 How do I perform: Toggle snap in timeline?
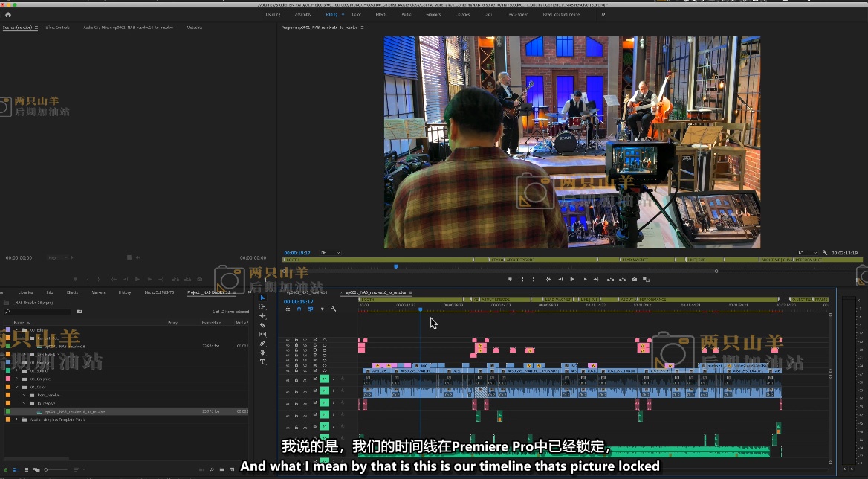[x=299, y=309]
